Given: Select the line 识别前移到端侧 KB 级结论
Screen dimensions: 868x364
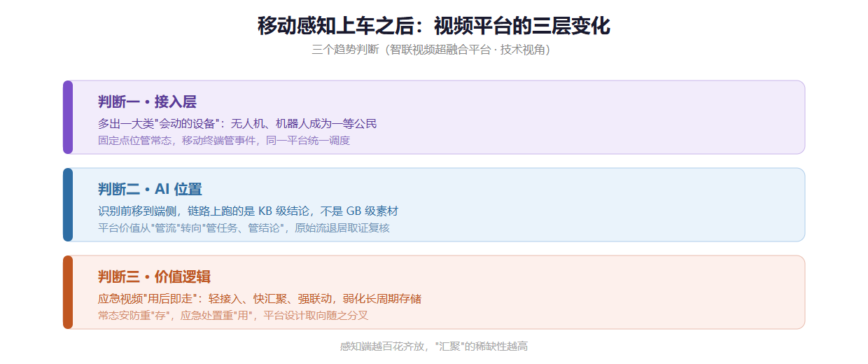Looking at the screenshot, I should click(x=248, y=211).
